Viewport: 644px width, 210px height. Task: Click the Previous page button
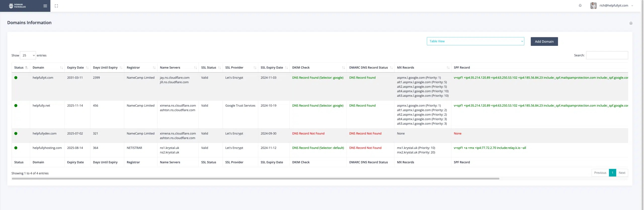tap(600, 173)
